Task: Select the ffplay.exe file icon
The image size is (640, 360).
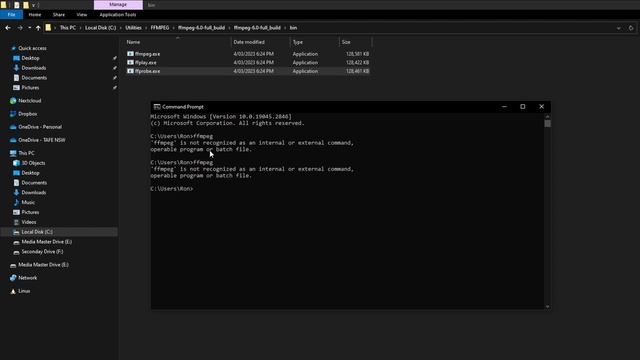Action: point(130,62)
